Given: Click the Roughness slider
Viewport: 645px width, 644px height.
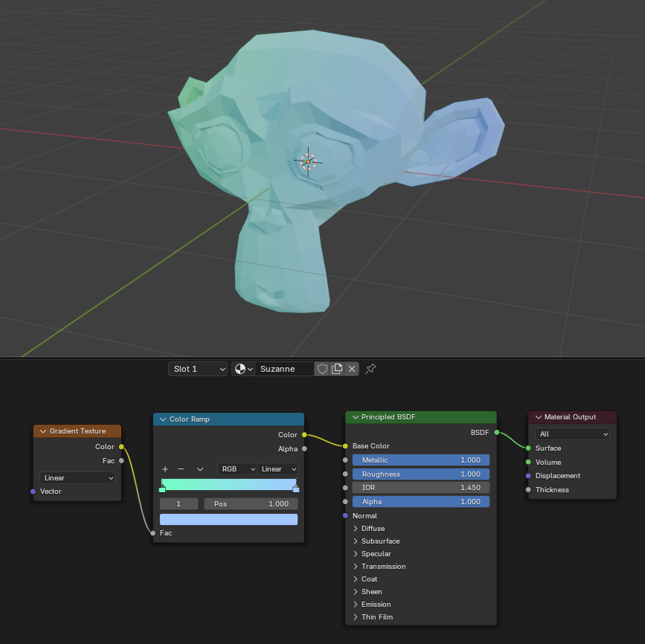Looking at the screenshot, I should click(x=421, y=474).
